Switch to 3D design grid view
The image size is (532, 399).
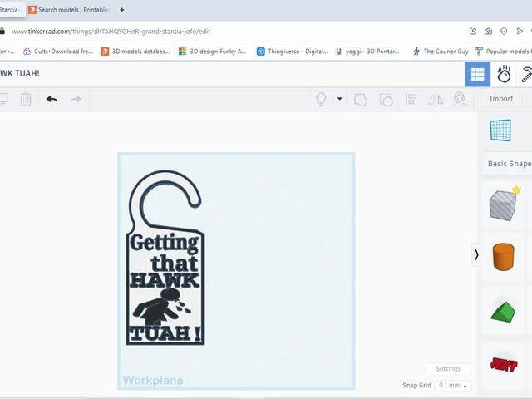tap(477, 74)
